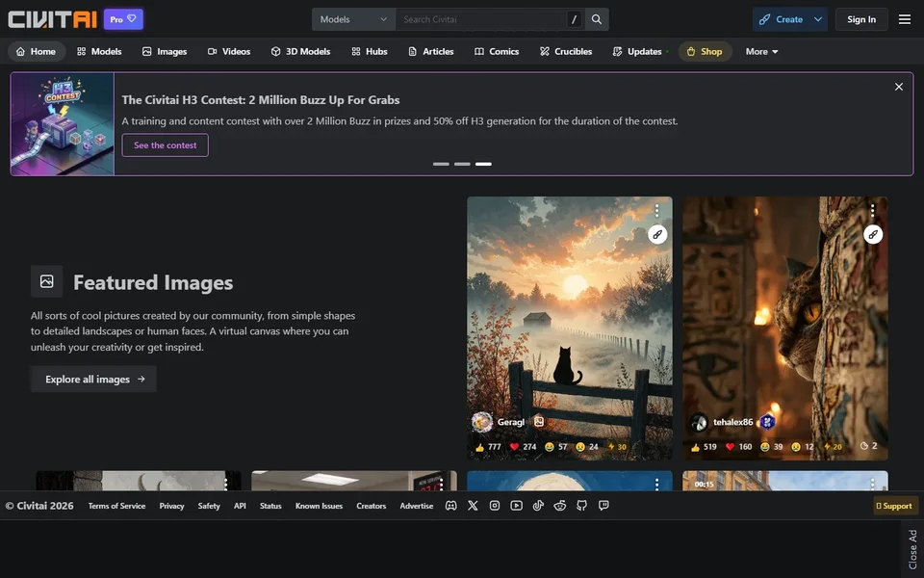Expand the More navigation dropdown

[761, 51]
